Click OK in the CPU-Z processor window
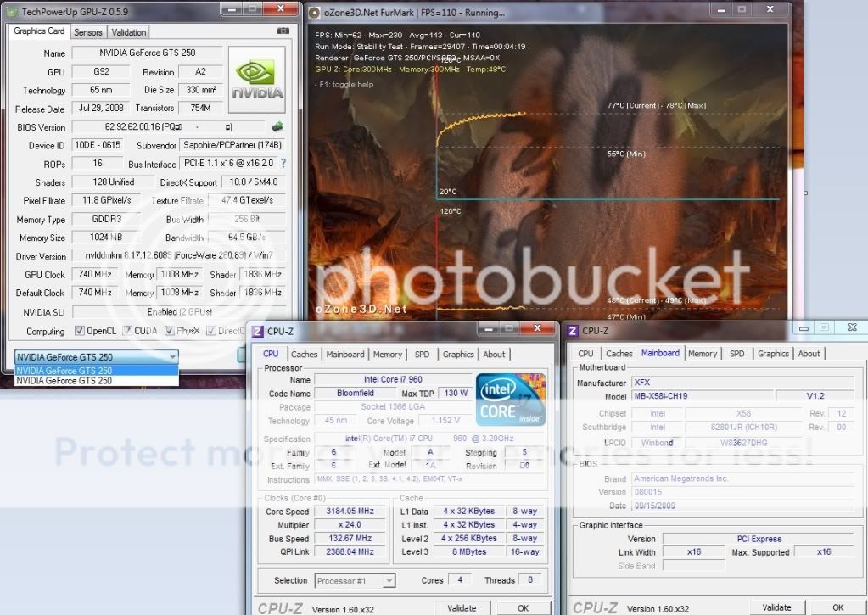Viewport: 868px width, 615px height. click(x=523, y=608)
